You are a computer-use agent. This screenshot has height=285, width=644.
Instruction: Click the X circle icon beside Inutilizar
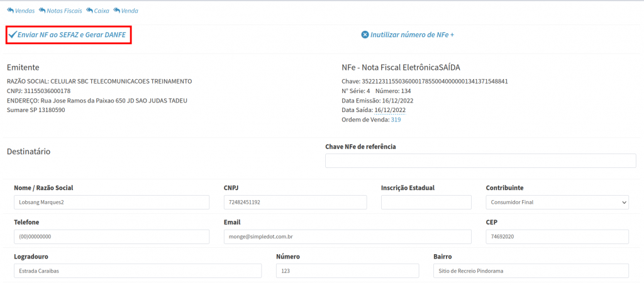coord(365,35)
